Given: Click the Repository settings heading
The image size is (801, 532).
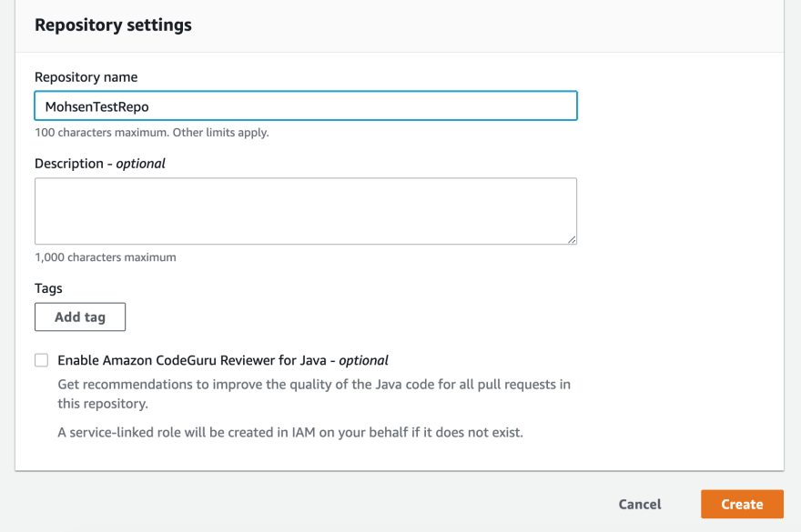Looking at the screenshot, I should pyautogui.click(x=113, y=25).
